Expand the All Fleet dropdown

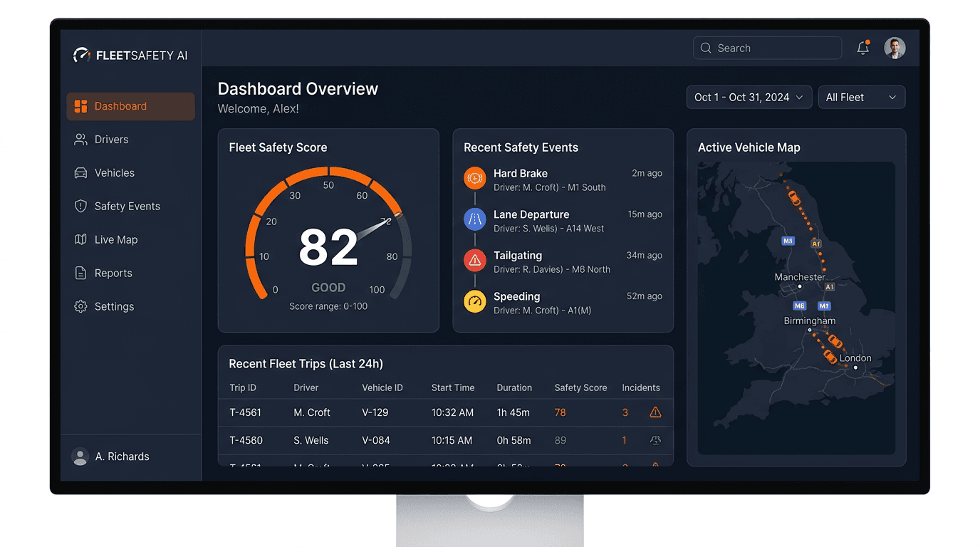[x=861, y=98]
